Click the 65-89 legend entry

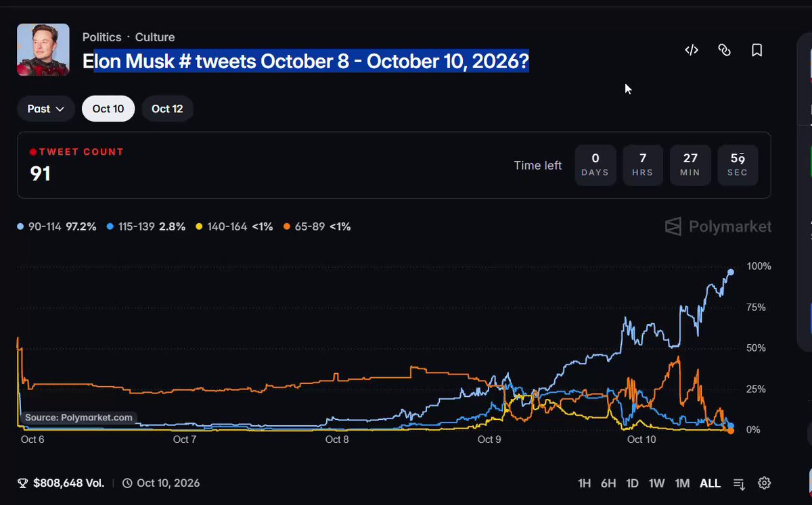(x=317, y=226)
